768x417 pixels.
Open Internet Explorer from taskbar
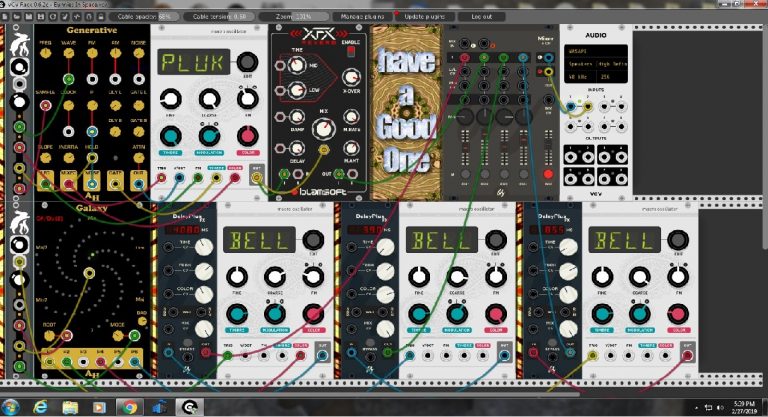pyautogui.click(x=40, y=407)
